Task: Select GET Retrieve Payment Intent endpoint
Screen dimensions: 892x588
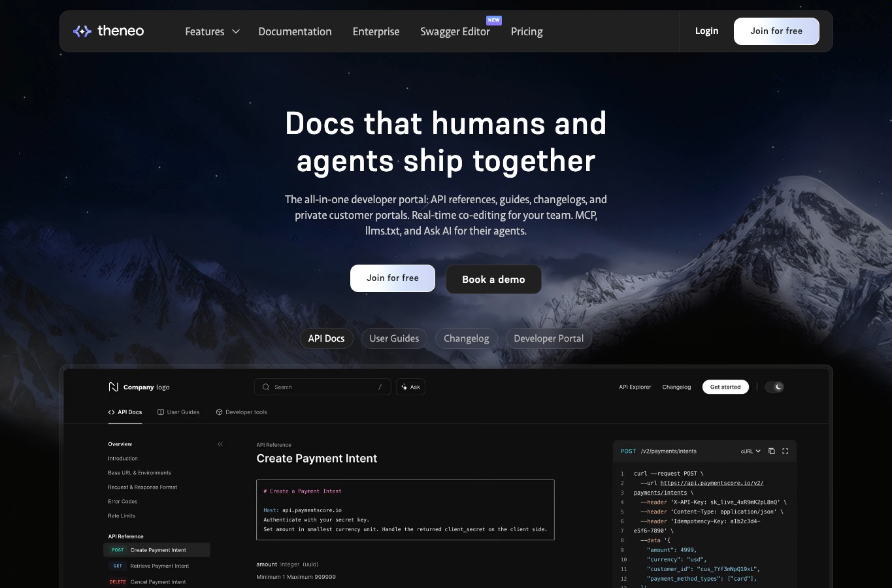Action: point(157,566)
